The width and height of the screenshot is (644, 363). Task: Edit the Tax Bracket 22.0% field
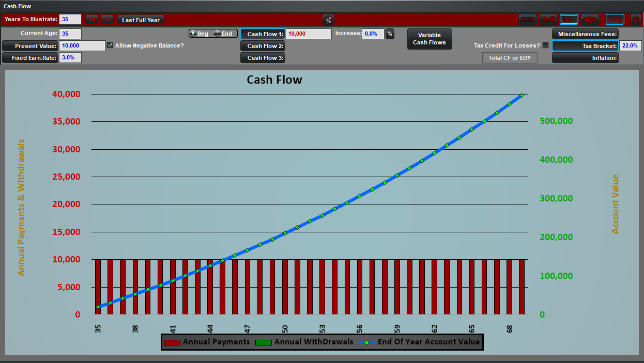(x=630, y=46)
